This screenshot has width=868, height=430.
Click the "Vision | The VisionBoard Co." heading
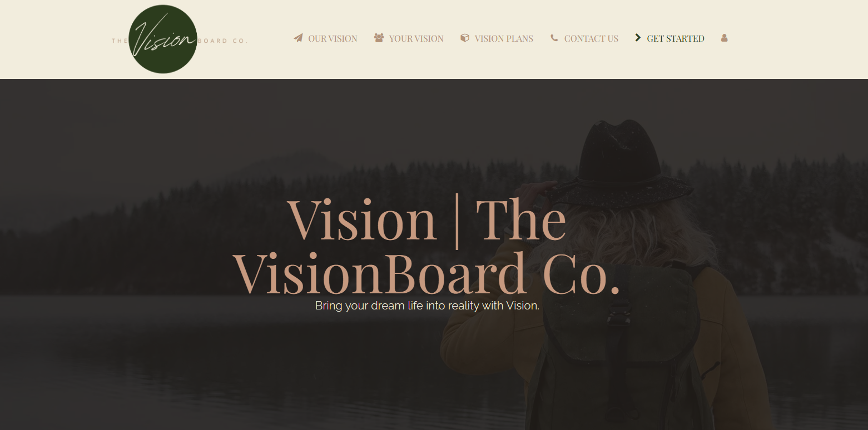(426, 246)
